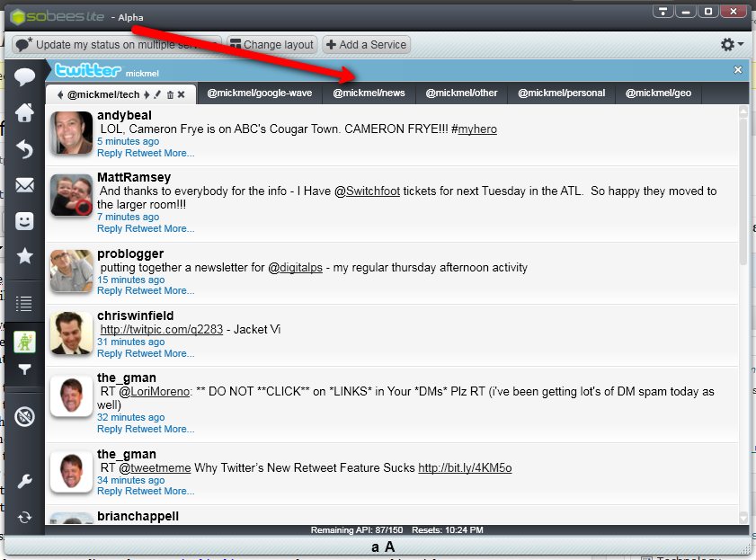Image resolution: width=756 pixels, height=560 pixels.
Task: Open direct messages envelope icon
Action: (x=24, y=185)
